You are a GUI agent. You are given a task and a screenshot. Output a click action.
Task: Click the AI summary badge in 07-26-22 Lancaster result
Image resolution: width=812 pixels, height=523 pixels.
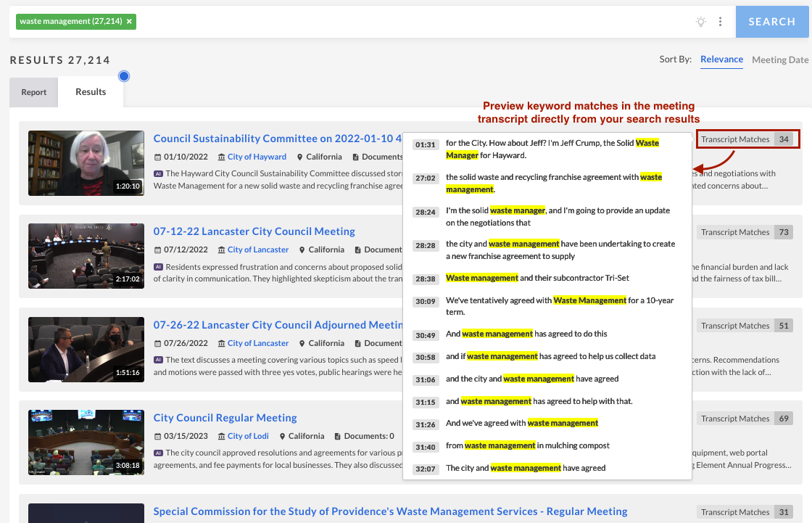(159, 360)
